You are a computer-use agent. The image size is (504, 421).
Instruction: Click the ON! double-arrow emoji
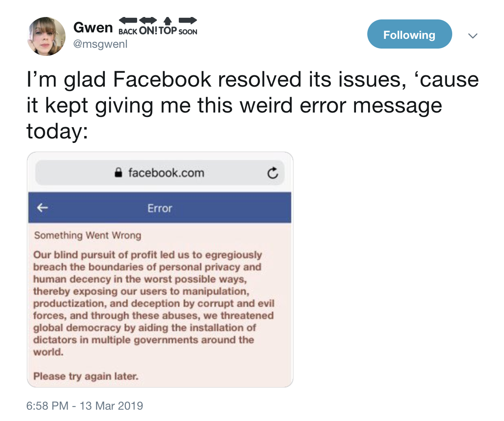(148, 26)
